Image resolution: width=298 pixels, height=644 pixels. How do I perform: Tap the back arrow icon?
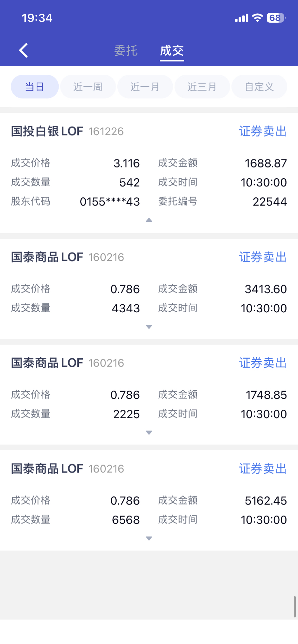coord(24,51)
